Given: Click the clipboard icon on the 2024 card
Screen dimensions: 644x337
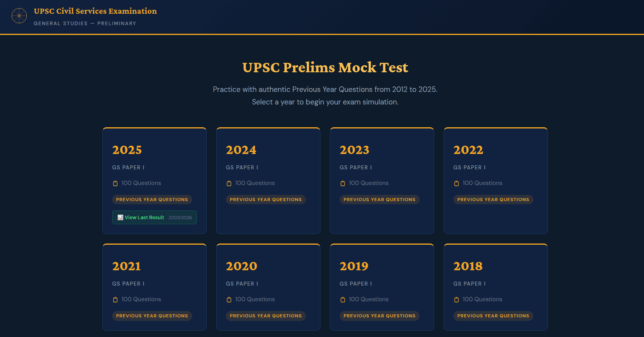Looking at the screenshot, I should 229,183.
